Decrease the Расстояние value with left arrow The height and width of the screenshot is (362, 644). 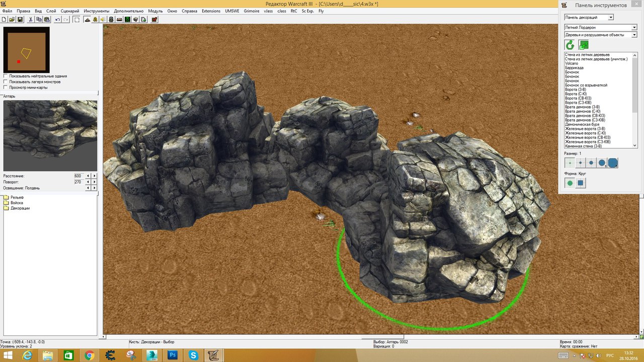[89, 176]
